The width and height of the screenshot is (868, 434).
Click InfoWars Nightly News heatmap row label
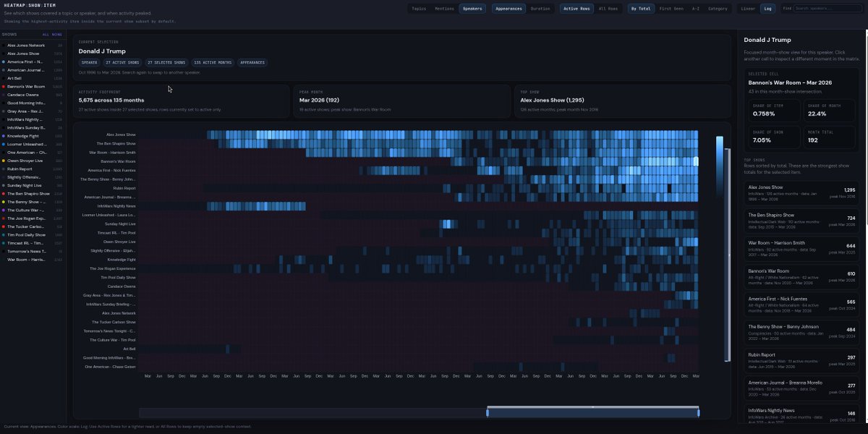pos(116,206)
